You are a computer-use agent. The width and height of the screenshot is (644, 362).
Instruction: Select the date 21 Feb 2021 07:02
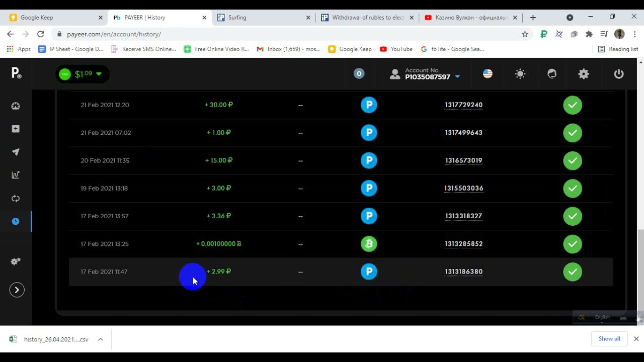[106, 133]
